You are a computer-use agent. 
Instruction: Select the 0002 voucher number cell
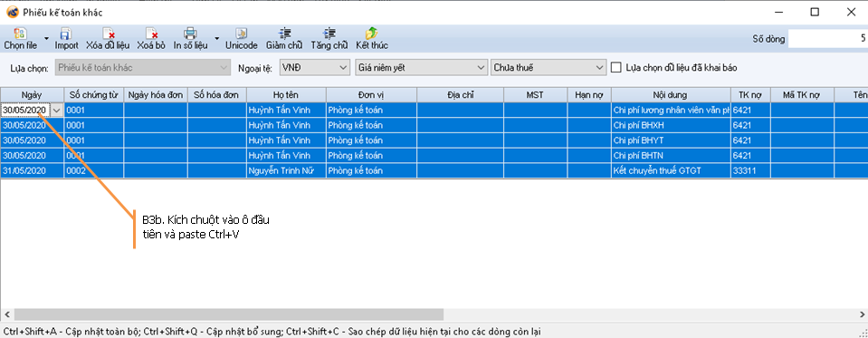pos(93,170)
